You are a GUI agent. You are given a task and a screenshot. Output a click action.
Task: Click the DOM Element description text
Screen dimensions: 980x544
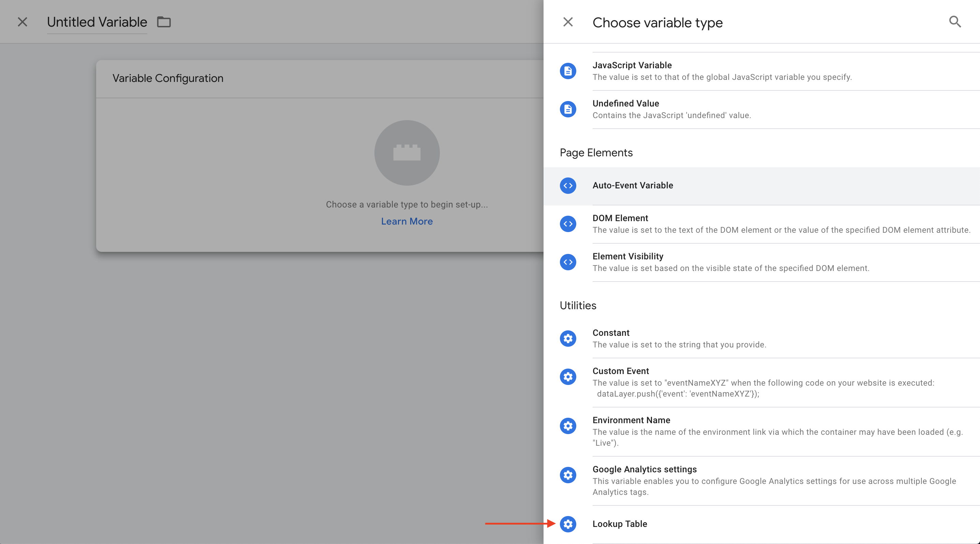(x=782, y=230)
